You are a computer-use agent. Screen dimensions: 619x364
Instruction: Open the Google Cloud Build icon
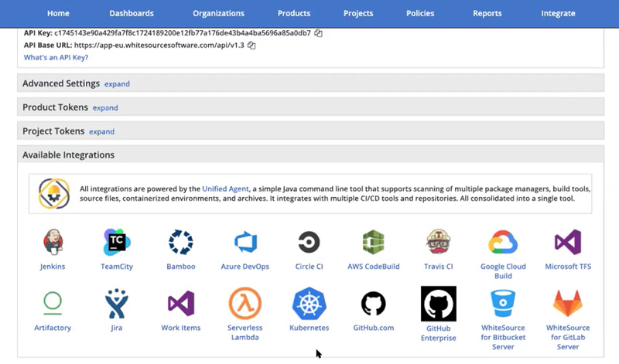pyautogui.click(x=503, y=242)
